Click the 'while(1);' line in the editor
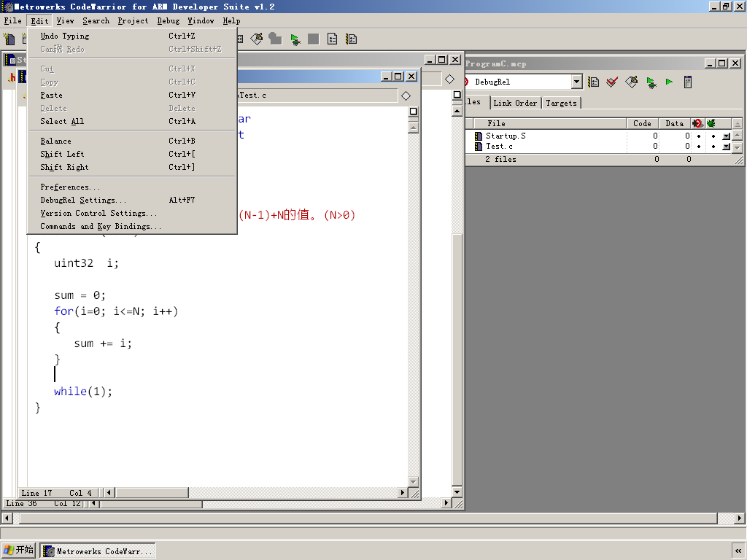Viewport: 747px width, 560px height. pyautogui.click(x=83, y=392)
